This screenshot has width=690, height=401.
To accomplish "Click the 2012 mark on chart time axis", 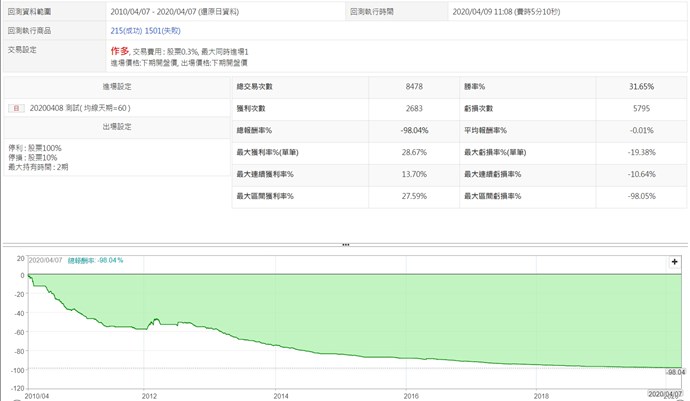I will pyautogui.click(x=150, y=394).
